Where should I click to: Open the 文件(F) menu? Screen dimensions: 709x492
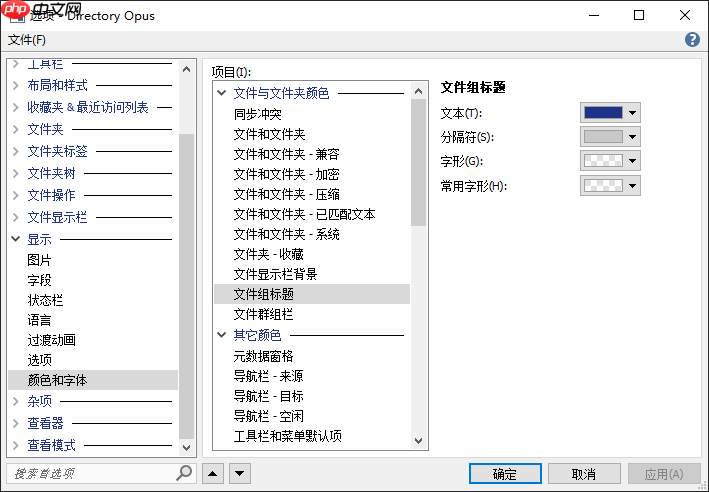(27, 40)
